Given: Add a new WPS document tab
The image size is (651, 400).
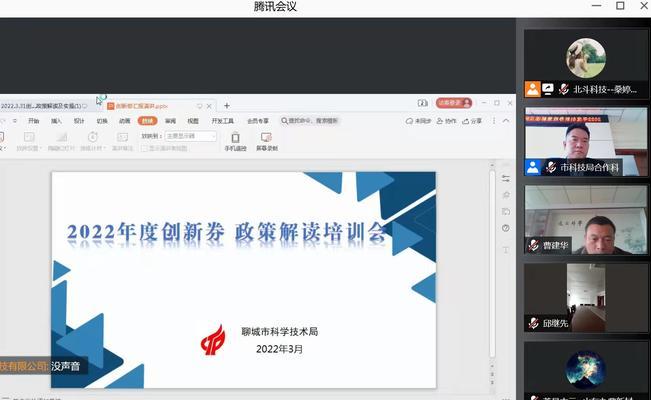Looking at the screenshot, I should tap(227, 106).
